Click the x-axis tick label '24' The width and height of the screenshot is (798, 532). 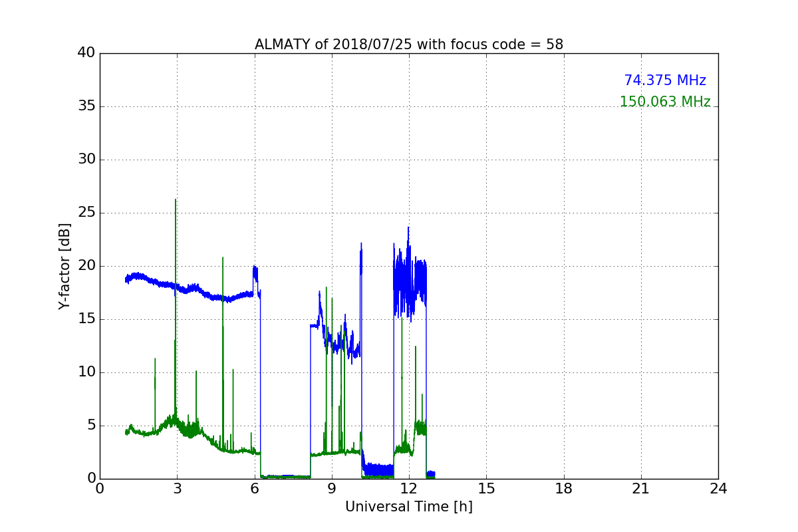718,488
